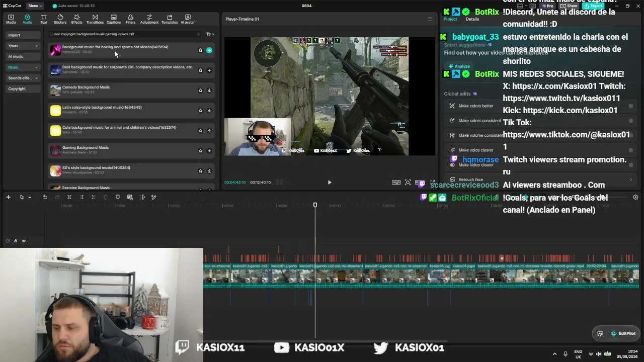
Task: Switch to the Project tab
Action: coord(450,19)
